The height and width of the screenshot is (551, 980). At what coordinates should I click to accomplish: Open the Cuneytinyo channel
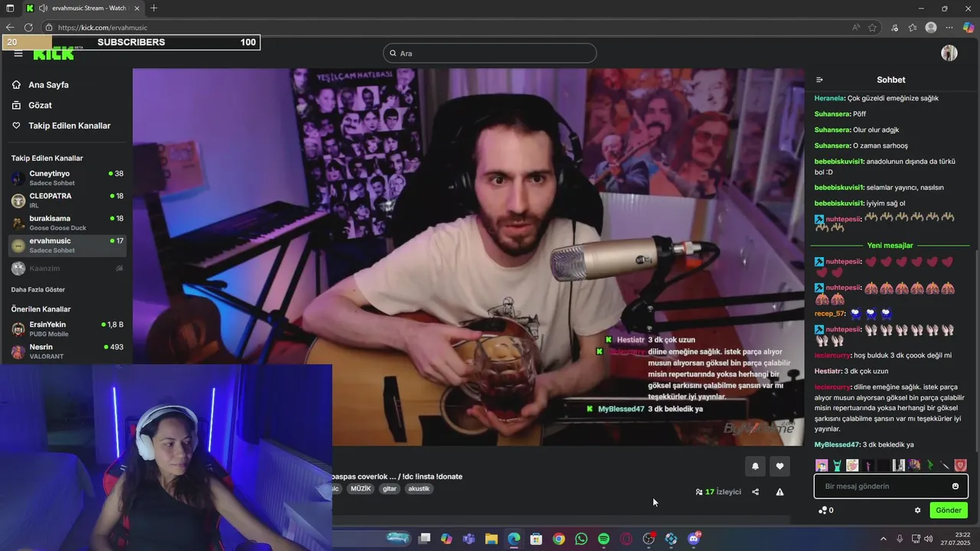67,178
